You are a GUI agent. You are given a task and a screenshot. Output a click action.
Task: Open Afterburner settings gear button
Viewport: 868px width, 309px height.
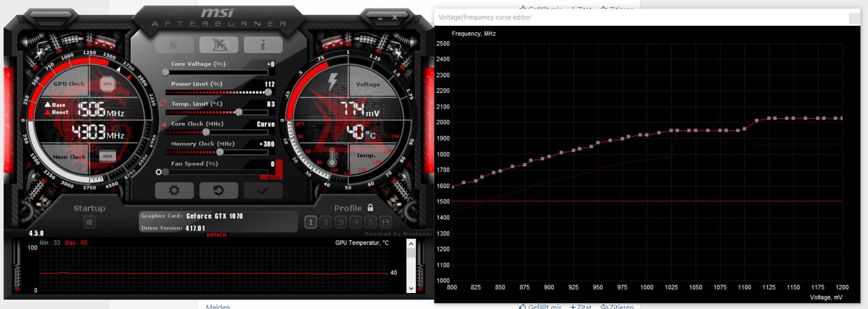tap(174, 190)
